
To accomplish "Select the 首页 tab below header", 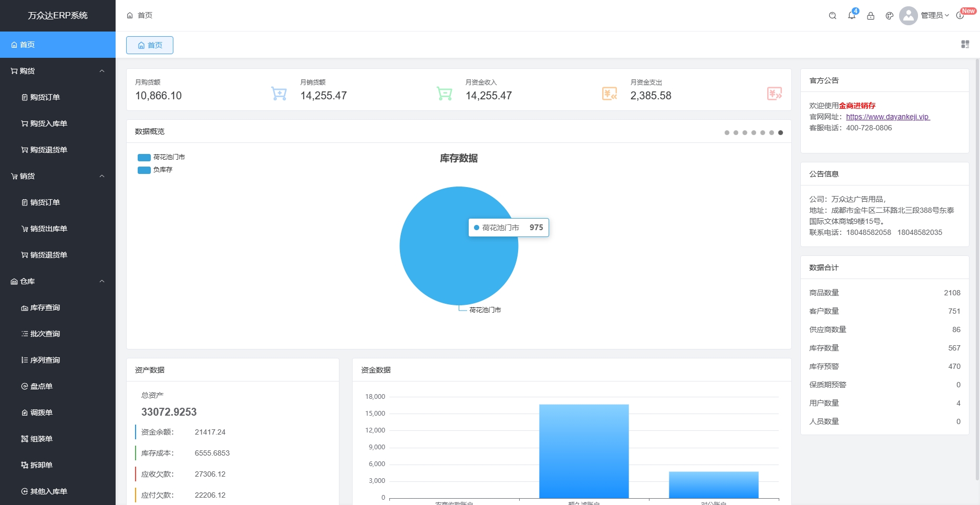I will (150, 45).
